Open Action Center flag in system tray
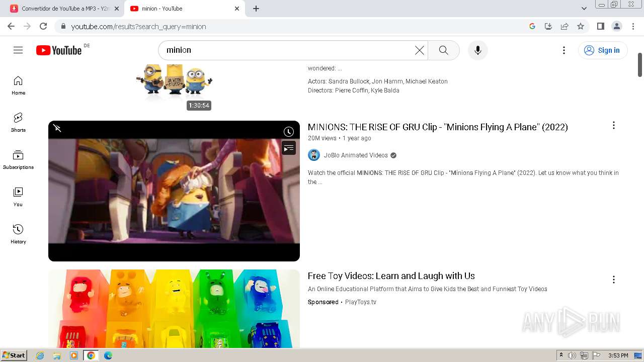Viewport: 644px width, 362px height. tap(596, 355)
